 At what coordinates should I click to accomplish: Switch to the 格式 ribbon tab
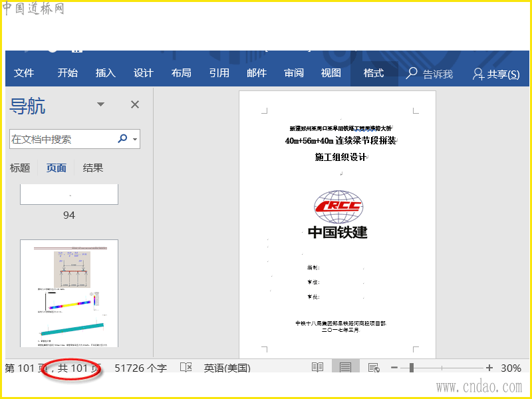click(374, 72)
